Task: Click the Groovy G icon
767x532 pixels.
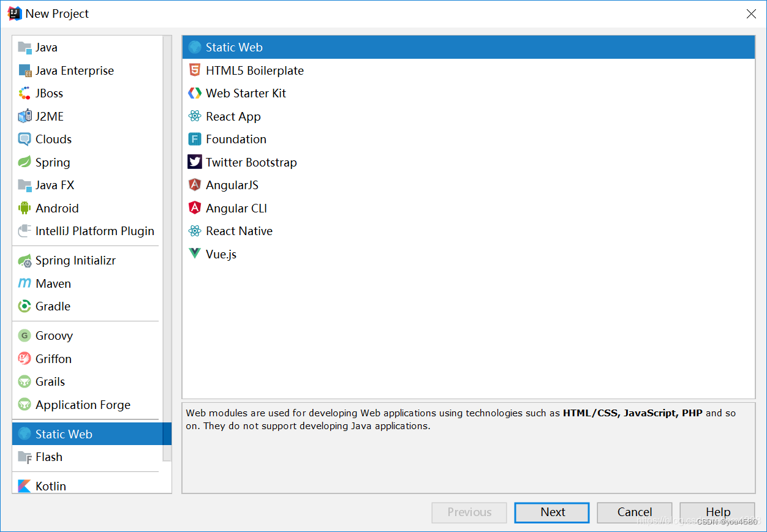Action: tap(25, 335)
